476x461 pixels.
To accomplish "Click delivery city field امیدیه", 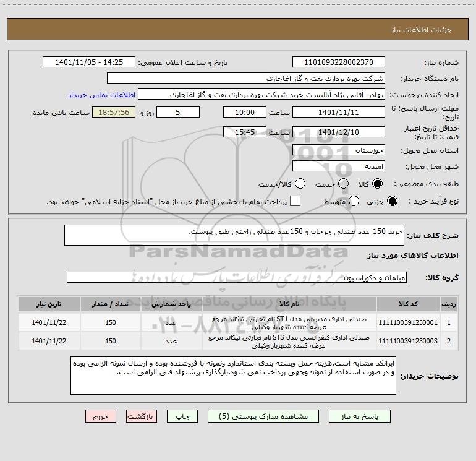I will pos(339,166).
